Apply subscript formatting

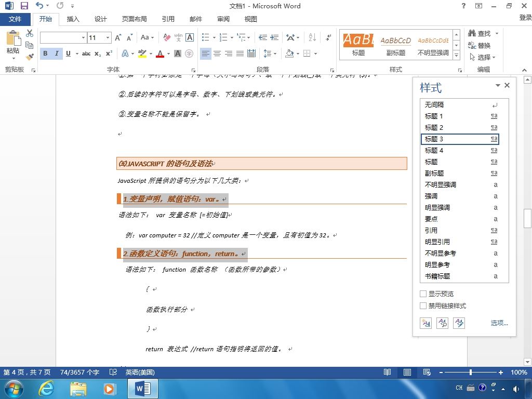click(x=98, y=54)
